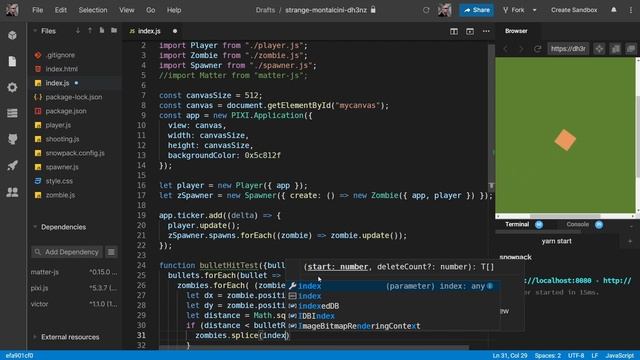Open the Edit menu
Viewport: 640px width, 360px height.
[61, 10]
